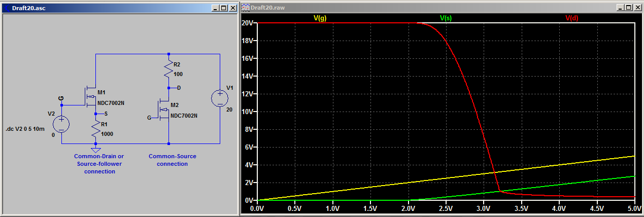Screen dimensions: 644x217
Task: Click the yellow V(g) trace label
Action: point(320,18)
